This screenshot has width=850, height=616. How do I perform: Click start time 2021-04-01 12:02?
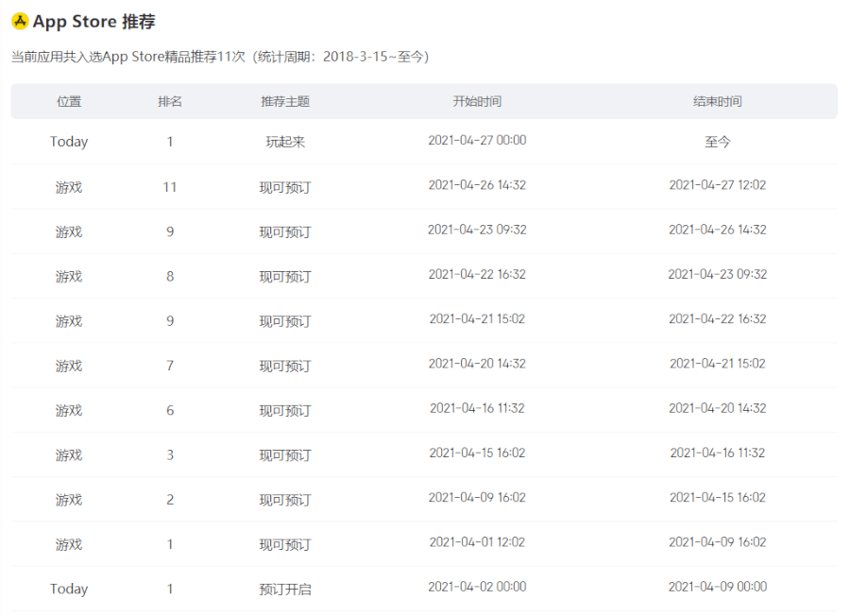[x=477, y=542]
